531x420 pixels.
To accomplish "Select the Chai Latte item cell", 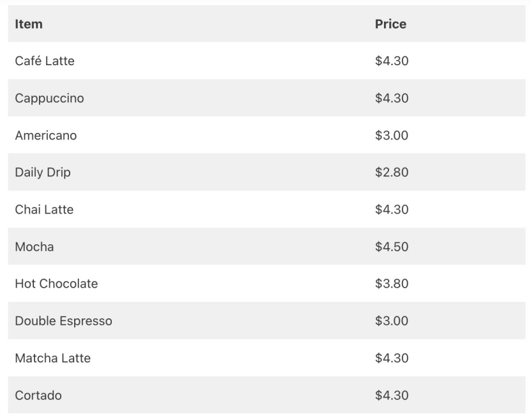I will (x=44, y=210).
